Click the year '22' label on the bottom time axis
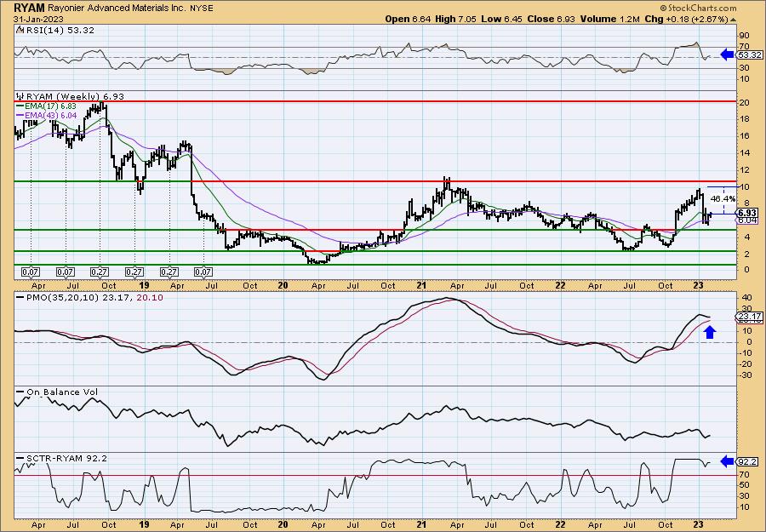Image resolution: width=766 pixels, height=532 pixels. pyautogui.click(x=561, y=524)
